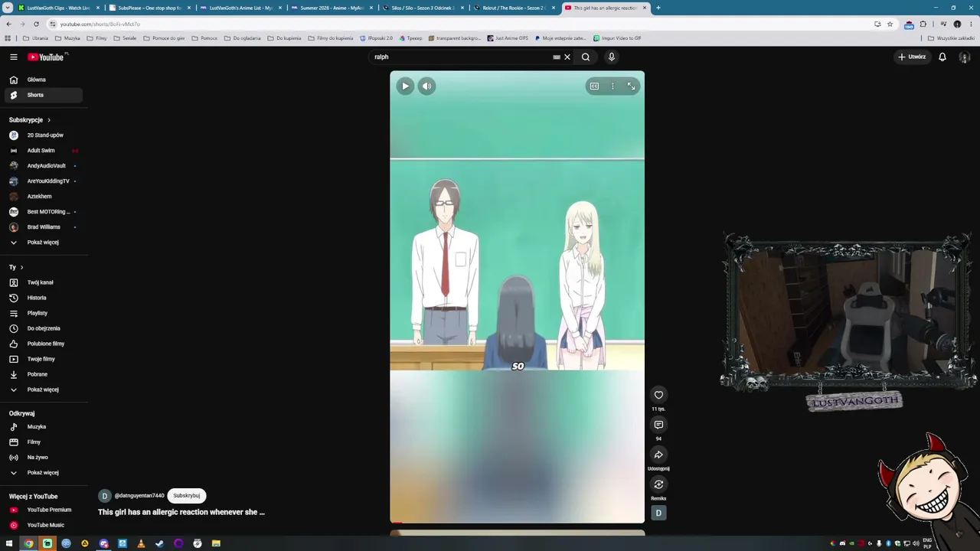Play the Shorts video

[x=405, y=86]
